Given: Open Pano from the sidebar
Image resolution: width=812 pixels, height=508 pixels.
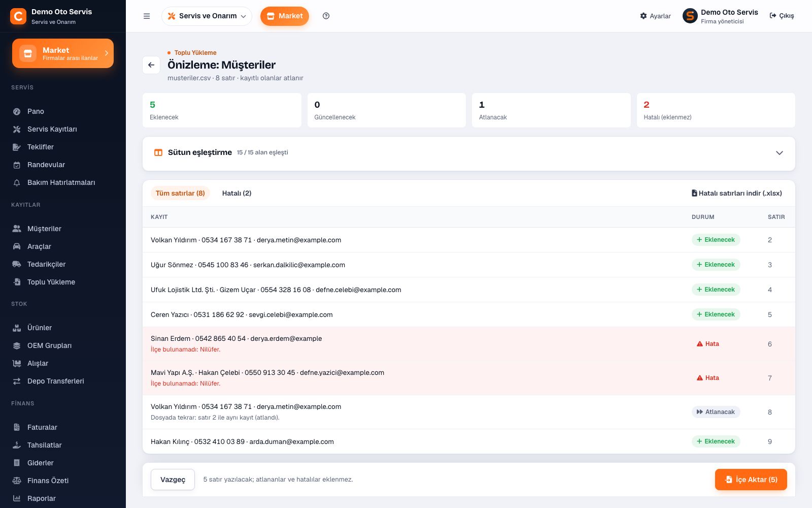Looking at the screenshot, I should (63, 111).
